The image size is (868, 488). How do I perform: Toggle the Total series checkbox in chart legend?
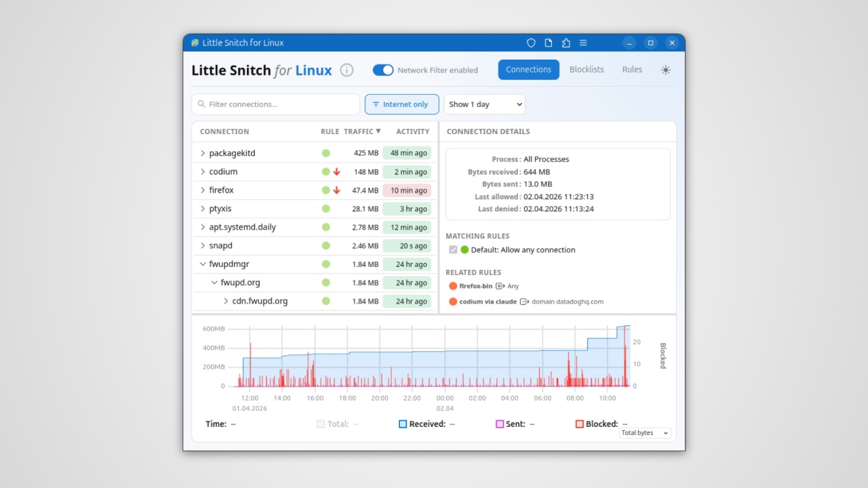coord(321,424)
